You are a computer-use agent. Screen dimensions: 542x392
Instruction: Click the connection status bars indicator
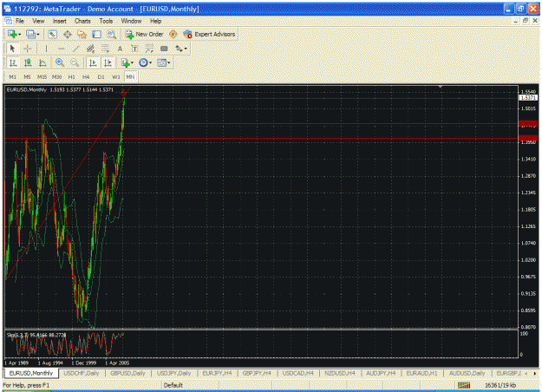click(464, 385)
